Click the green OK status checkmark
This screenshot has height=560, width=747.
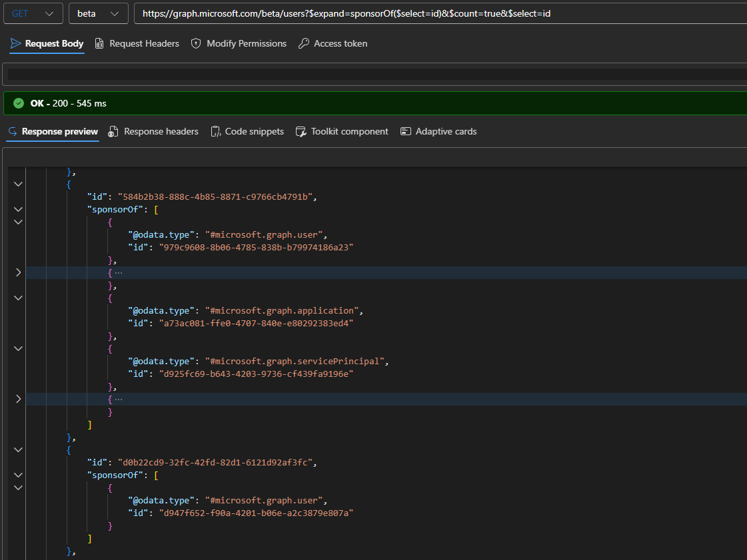tap(19, 103)
